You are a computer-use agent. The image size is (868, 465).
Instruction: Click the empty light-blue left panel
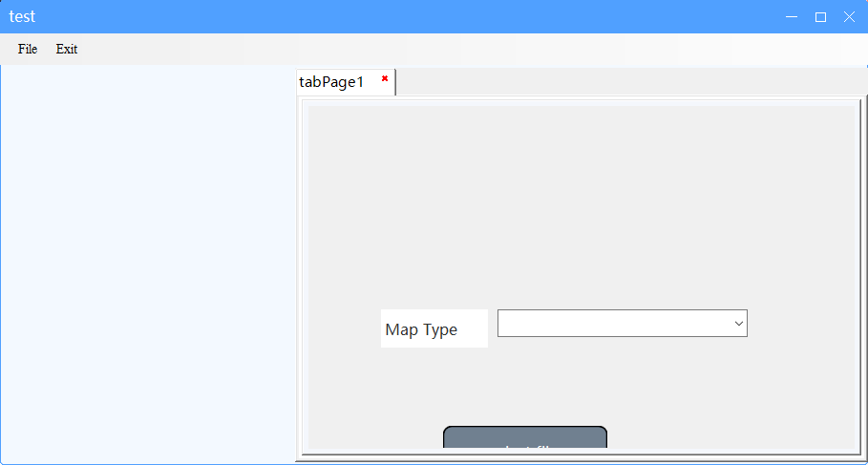point(148,264)
